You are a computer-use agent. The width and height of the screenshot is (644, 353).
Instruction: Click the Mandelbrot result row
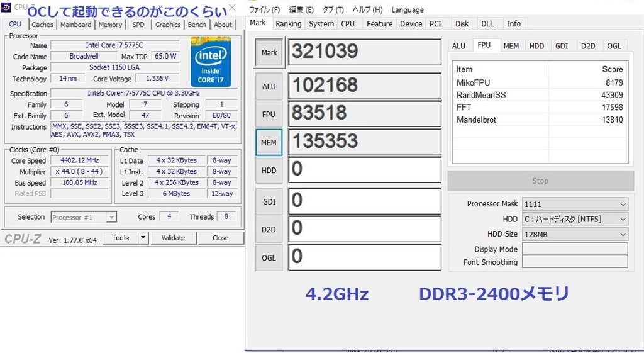point(540,120)
